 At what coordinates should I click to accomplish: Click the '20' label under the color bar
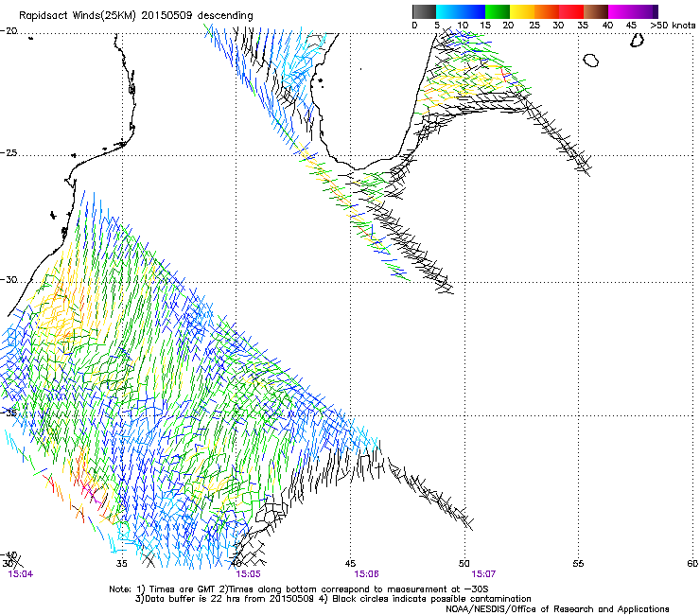(508, 26)
